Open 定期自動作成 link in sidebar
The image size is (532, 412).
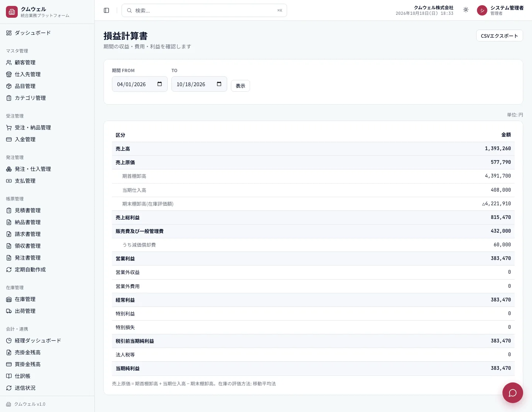[x=47, y=270]
